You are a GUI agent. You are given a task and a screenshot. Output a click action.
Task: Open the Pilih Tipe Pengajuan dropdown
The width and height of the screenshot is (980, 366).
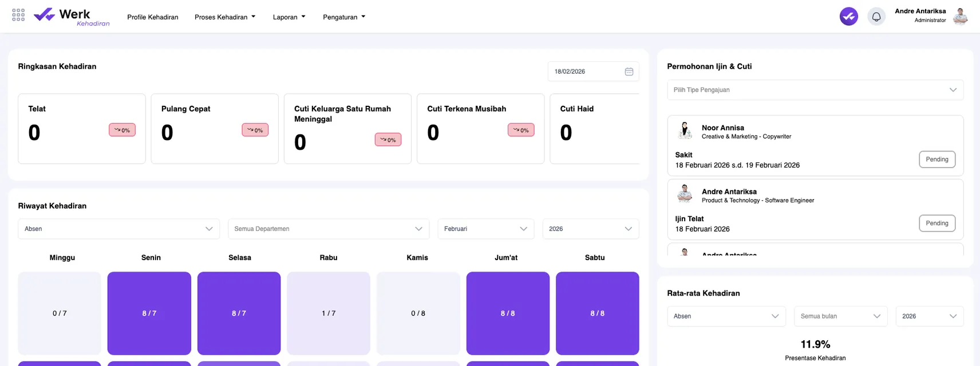coord(815,90)
